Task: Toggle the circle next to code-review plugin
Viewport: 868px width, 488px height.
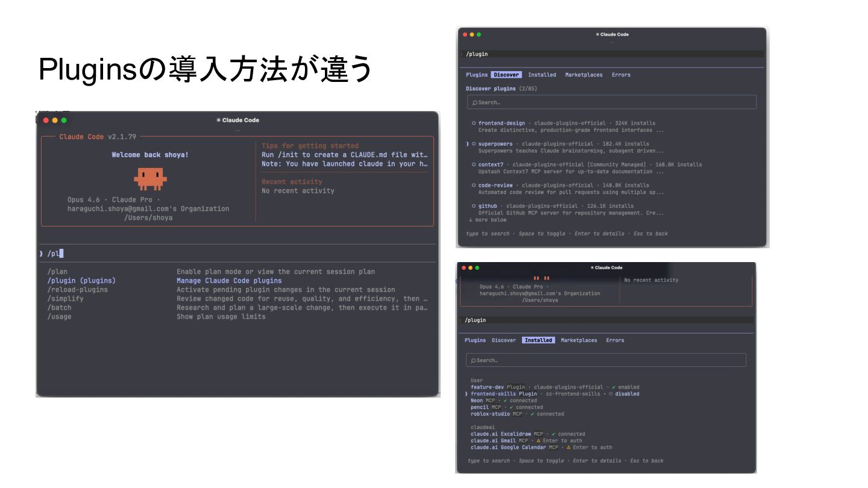Action: coord(474,186)
